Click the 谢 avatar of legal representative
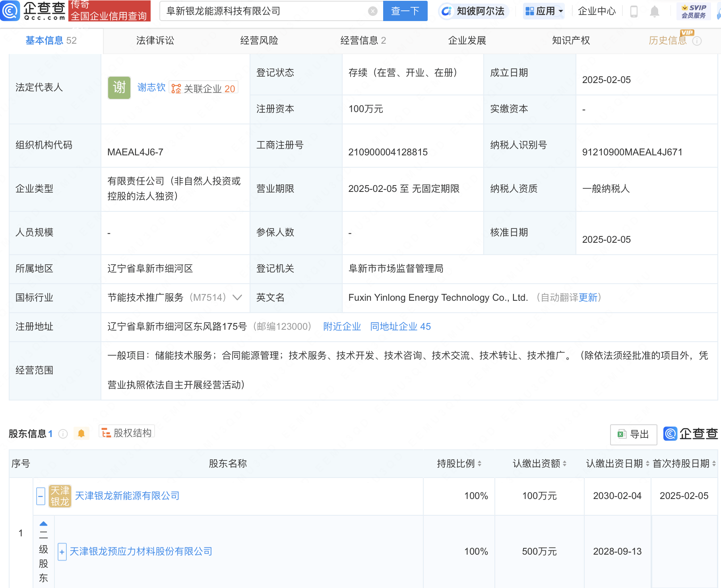Viewport: 721px width, 588px height. tap(119, 88)
